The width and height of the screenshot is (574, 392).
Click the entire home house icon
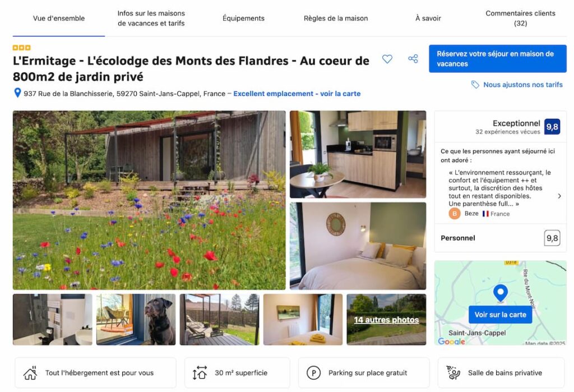tap(30, 373)
